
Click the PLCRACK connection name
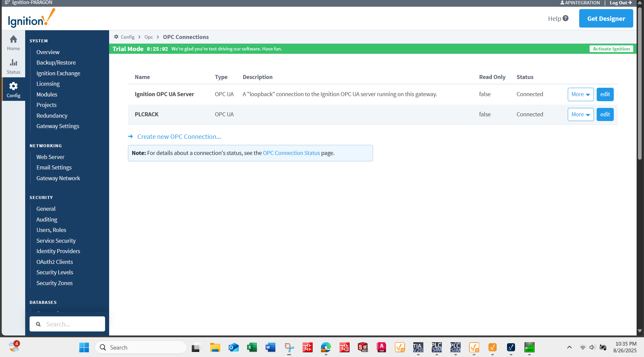(147, 115)
